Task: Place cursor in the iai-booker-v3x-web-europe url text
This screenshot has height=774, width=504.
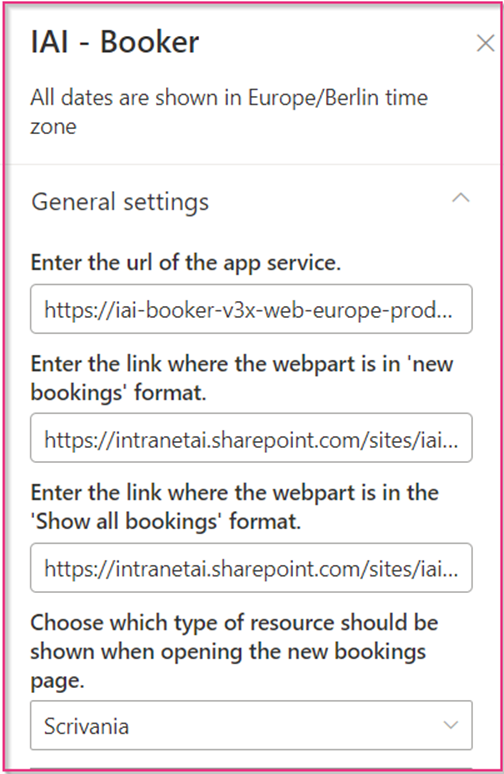Action: (248, 310)
